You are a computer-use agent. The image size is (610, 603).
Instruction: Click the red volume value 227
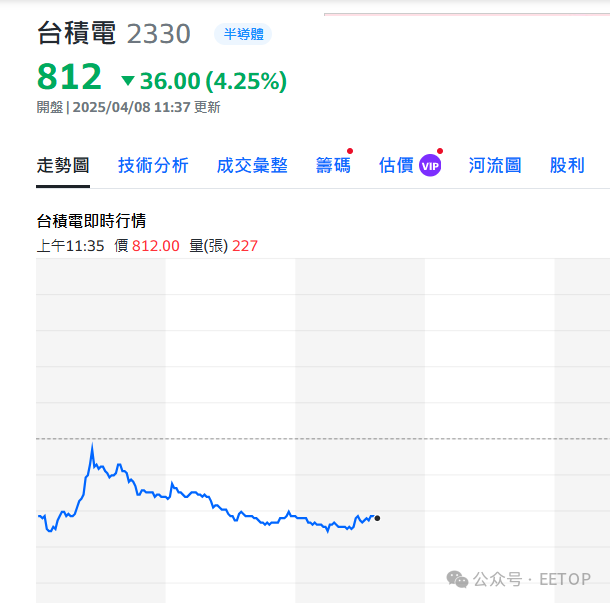[x=245, y=246]
